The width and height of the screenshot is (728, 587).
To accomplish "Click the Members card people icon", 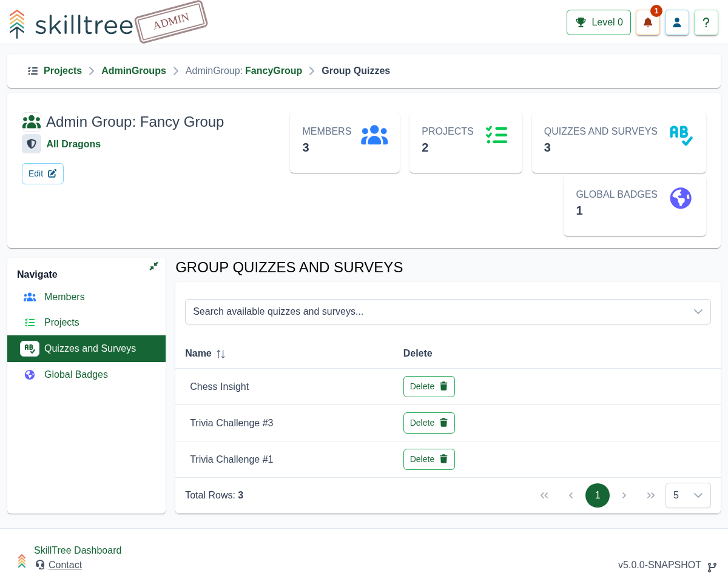I will [374, 135].
